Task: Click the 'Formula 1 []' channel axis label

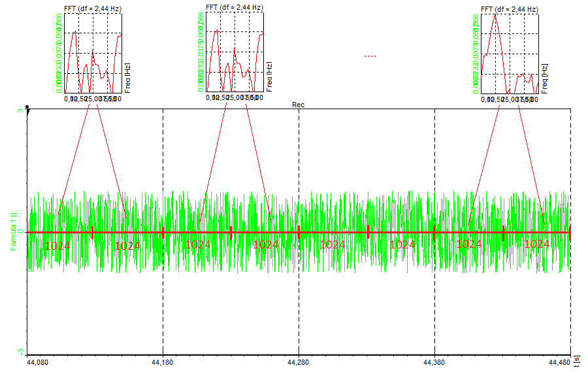Action: [14, 231]
